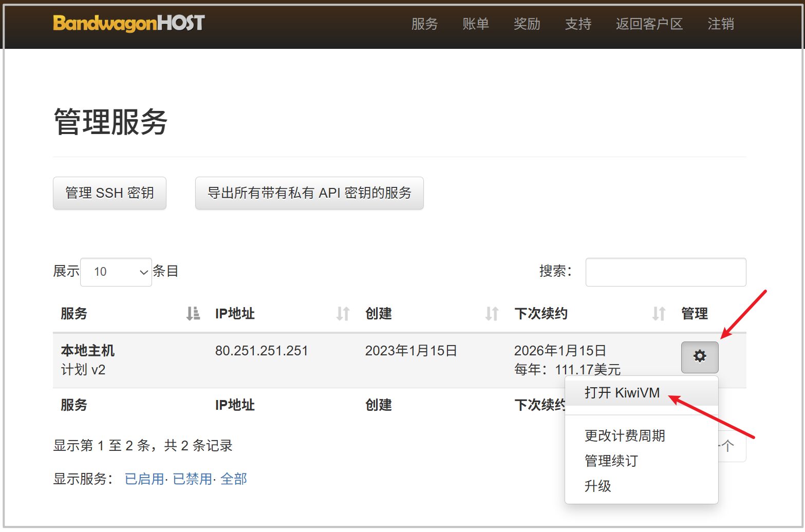Open the entries-per-page dropdown showing 10
Viewport: 805px width, 532px height.
coord(116,272)
